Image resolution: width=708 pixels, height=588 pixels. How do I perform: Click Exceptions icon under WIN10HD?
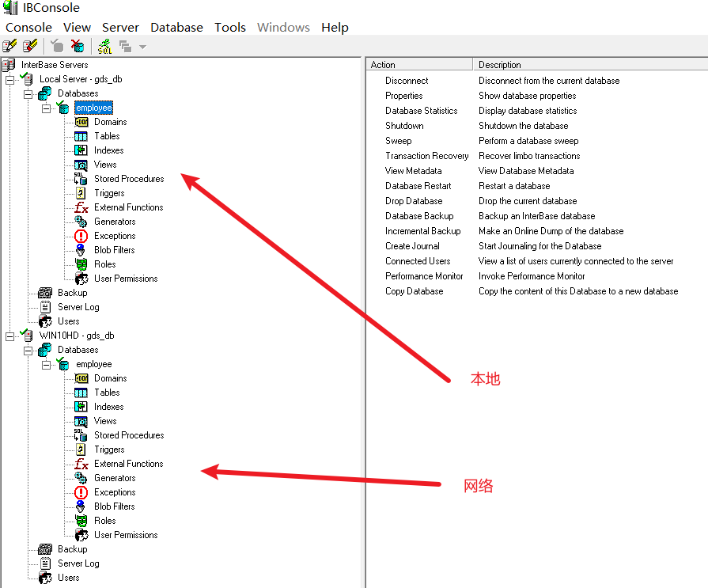(x=81, y=493)
